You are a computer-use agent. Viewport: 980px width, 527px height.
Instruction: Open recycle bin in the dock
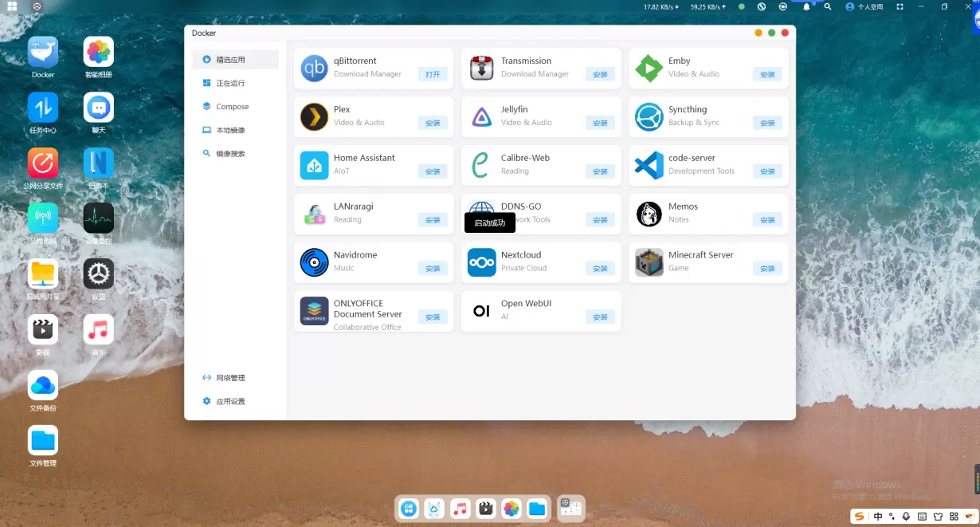[x=434, y=509]
